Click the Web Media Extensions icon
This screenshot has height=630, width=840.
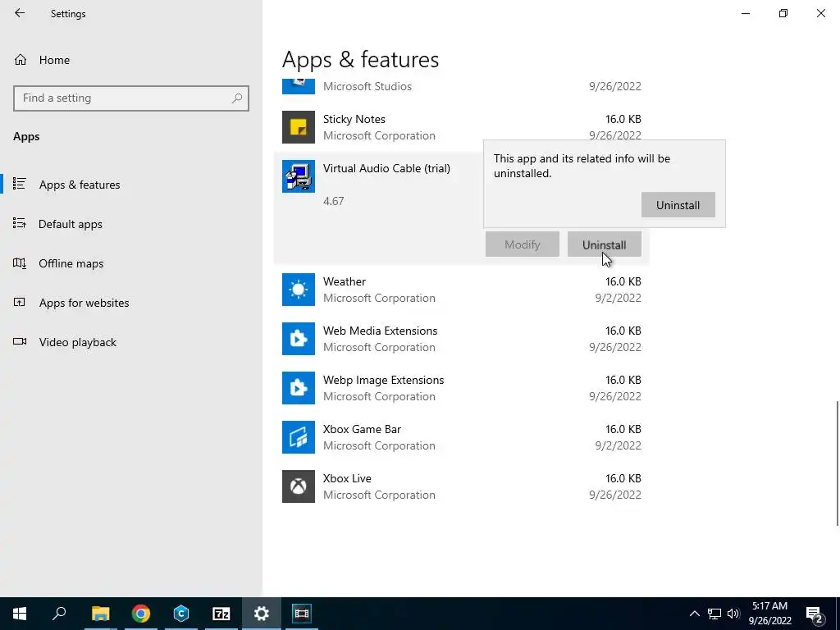pyautogui.click(x=299, y=339)
